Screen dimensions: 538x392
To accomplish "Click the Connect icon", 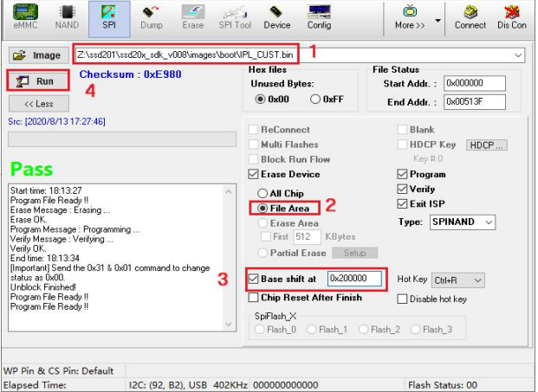I will [470, 18].
